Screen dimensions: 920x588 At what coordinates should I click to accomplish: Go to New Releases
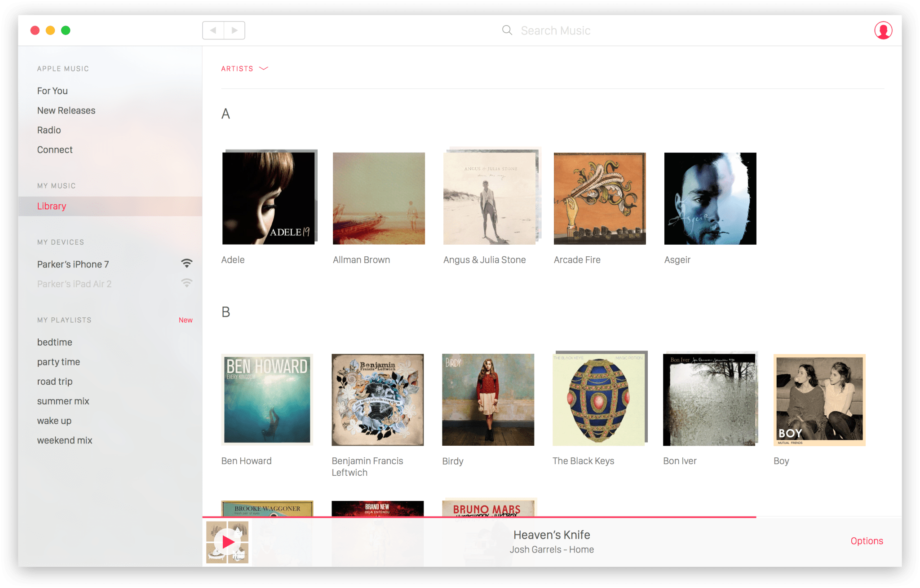click(66, 110)
